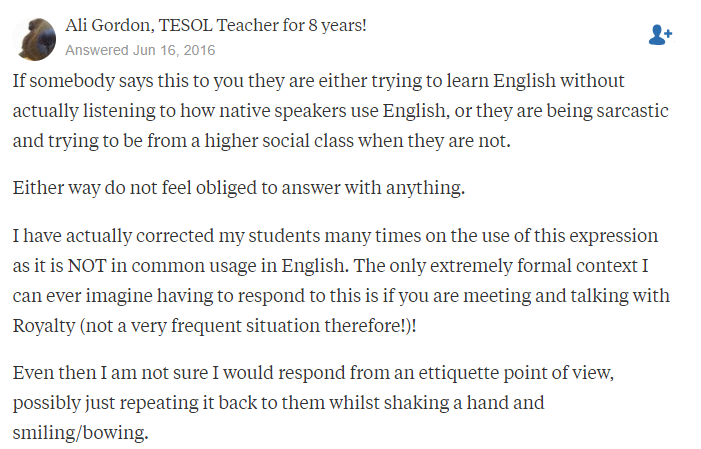
Task: Click the paragraph starting 'If somebody says this'
Action: click(341, 110)
